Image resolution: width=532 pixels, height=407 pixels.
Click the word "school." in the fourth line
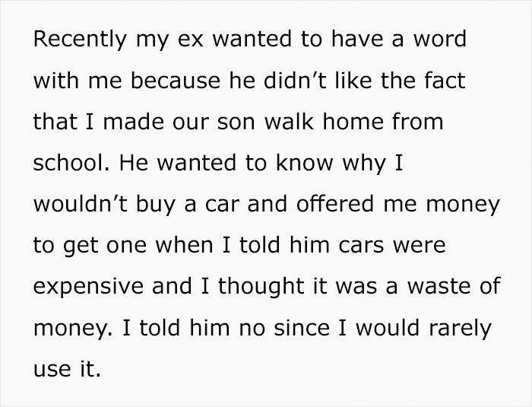[72, 163]
